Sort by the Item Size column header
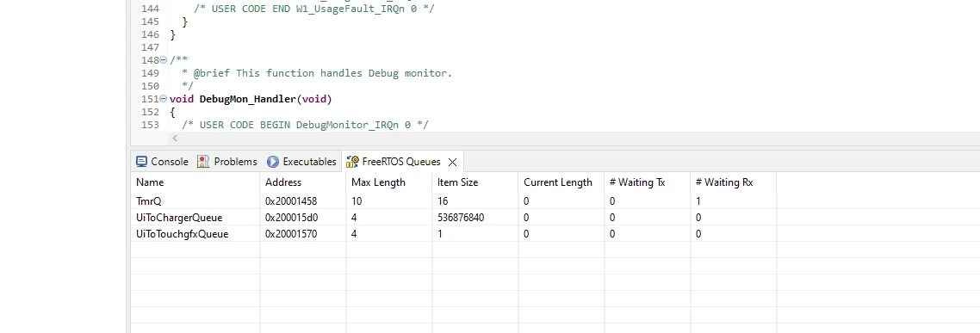 point(475,182)
